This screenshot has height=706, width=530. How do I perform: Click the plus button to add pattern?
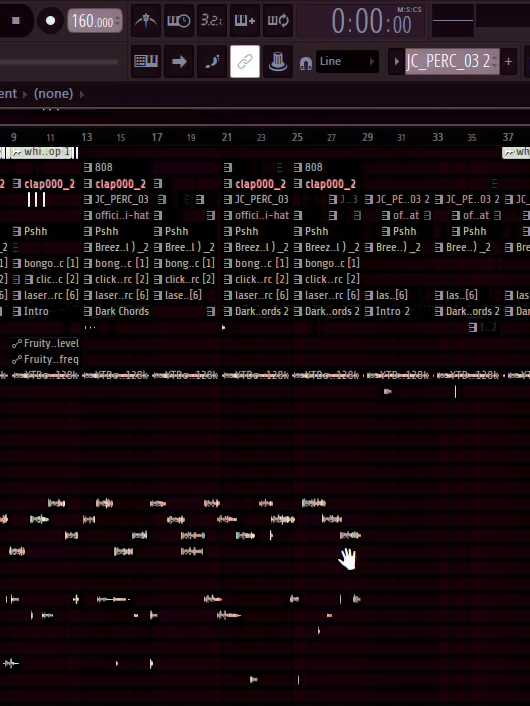pos(508,61)
